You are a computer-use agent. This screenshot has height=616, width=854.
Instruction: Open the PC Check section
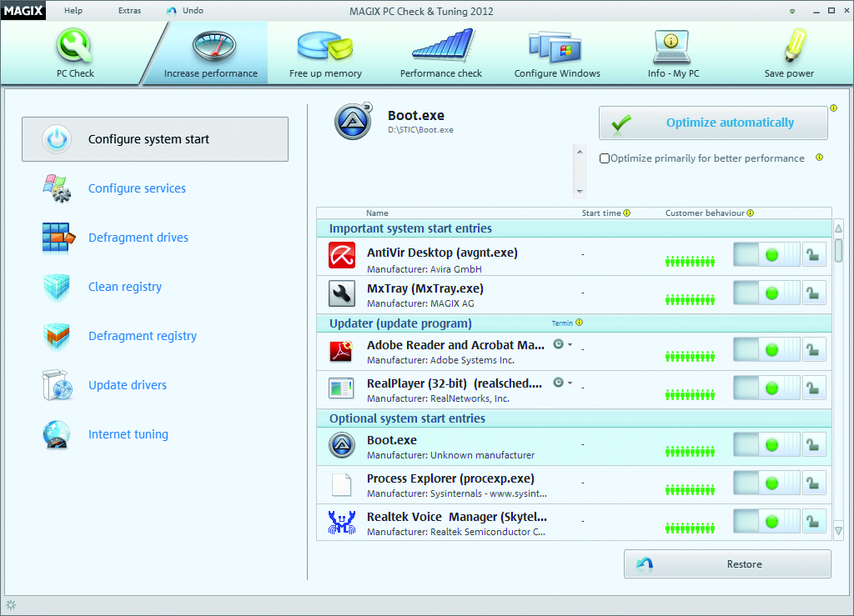coord(75,53)
